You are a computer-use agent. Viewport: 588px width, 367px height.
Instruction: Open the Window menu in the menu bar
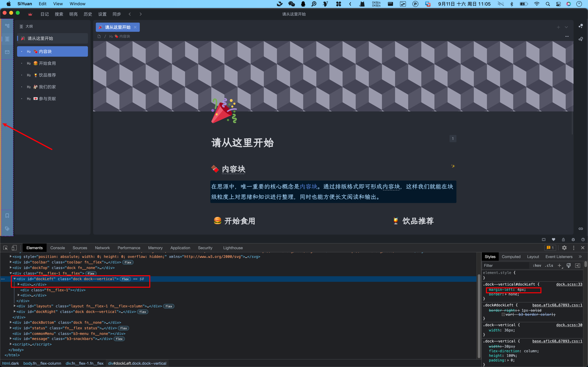tap(77, 4)
